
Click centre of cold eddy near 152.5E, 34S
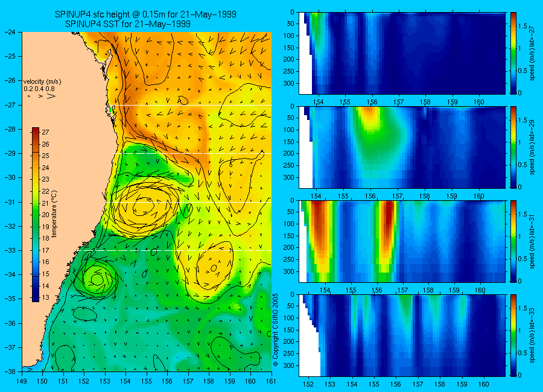[x=97, y=279]
